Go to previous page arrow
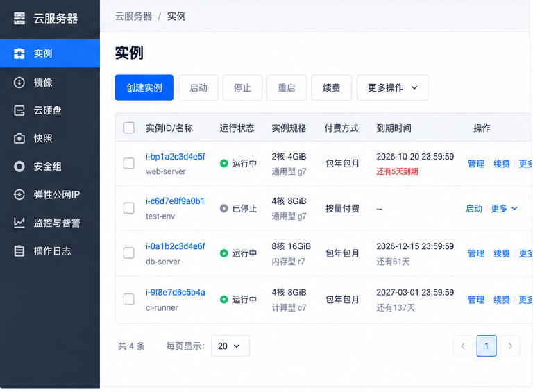Image resolution: width=533 pixels, height=392 pixels. click(x=463, y=346)
